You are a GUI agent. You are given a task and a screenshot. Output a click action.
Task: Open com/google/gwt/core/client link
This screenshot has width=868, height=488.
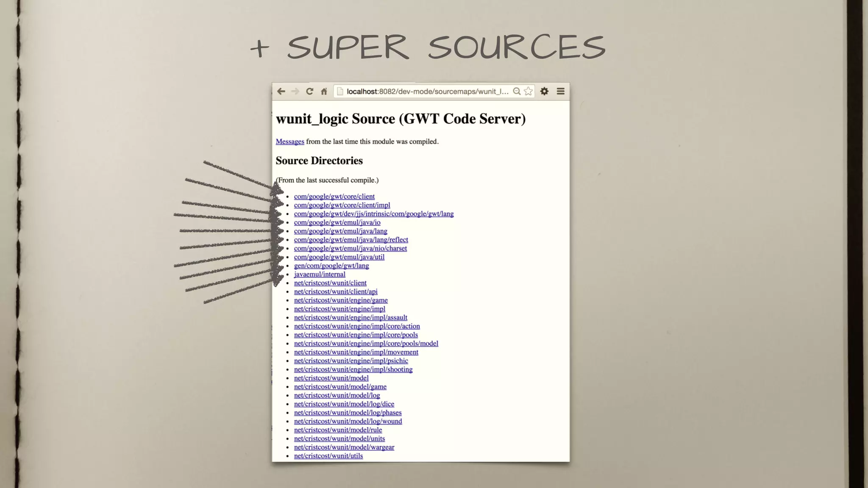pos(334,197)
